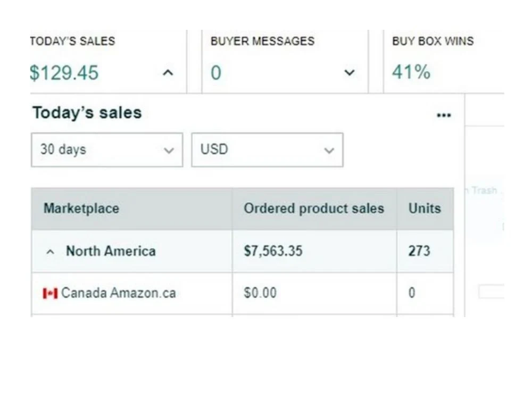Click the Marketplace column header
Screen dimensions: 532x399
tap(81, 209)
